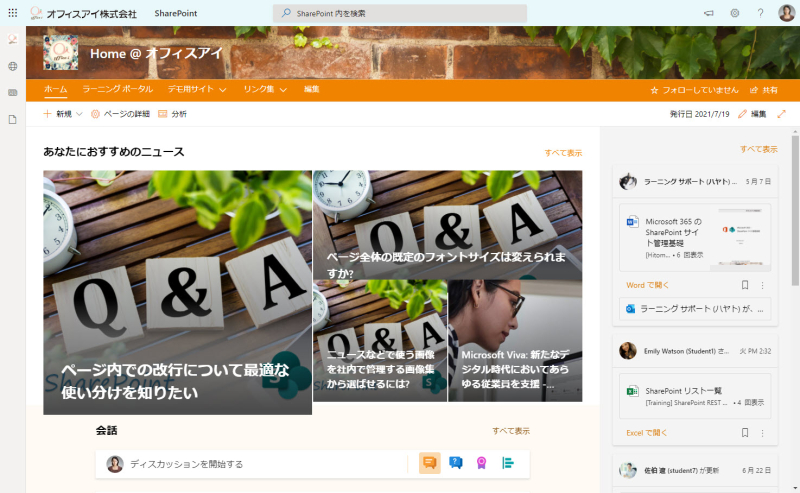Open the user profile avatar
The height and width of the screenshot is (493, 800).
[786, 13]
